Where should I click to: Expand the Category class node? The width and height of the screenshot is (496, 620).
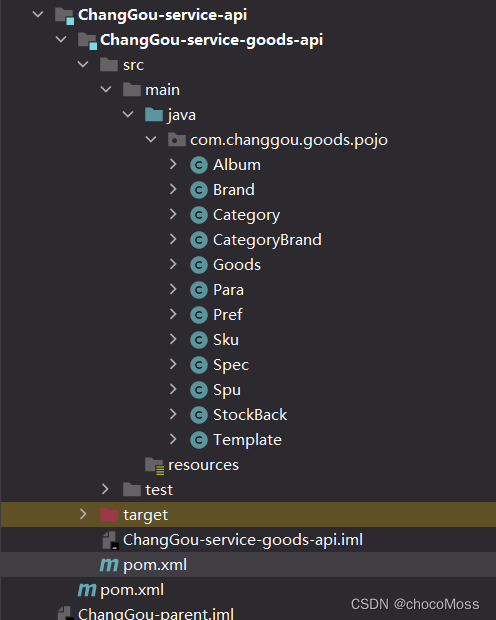pos(173,214)
